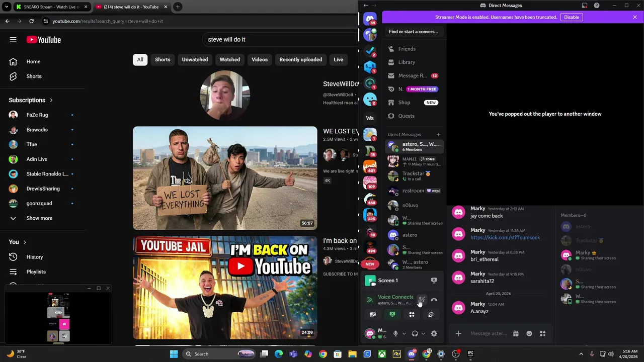Open group DM astero, S..., W... 6 Members
This screenshot has height=362, width=644.
pyautogui.click(x=414, y=146)
